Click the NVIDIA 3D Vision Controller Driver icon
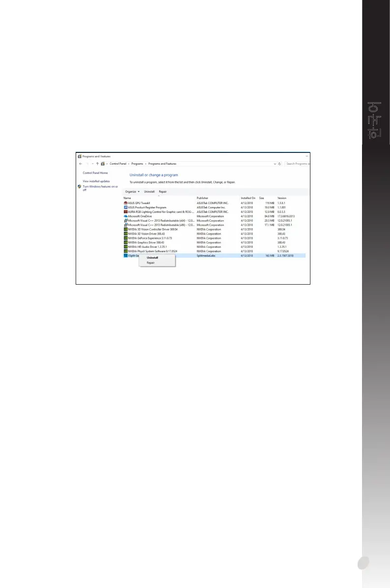Image resolution: width=390 pixels, height=588 pixels. point(126,230)
